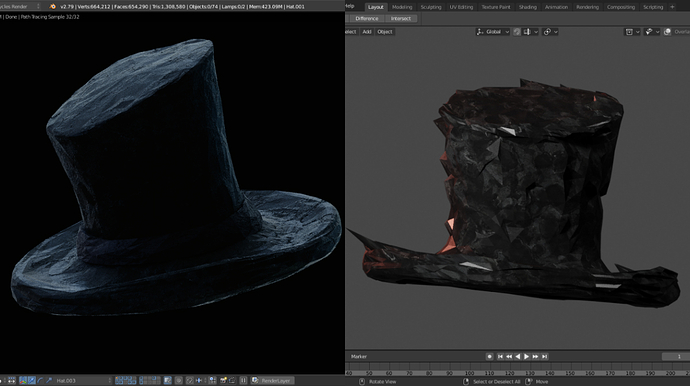Select the translate manipulator arrow icon
This screenshot has height=386, width=690.
(31, 380)
